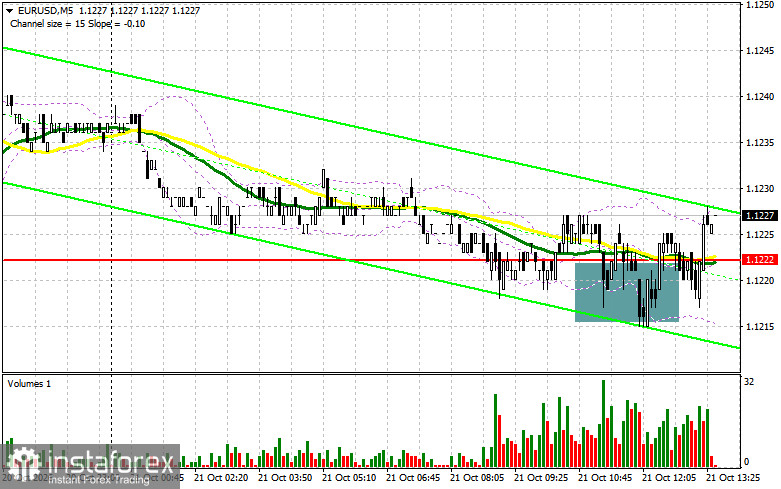Screen dimensions: 781x489
Task: Click the current price tag 1.1227
Action: [760, 215]
